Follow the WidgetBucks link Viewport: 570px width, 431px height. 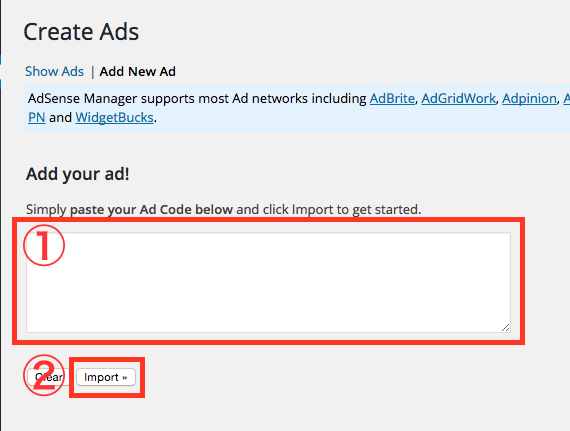pyautogui.click(x=115, y=118)
